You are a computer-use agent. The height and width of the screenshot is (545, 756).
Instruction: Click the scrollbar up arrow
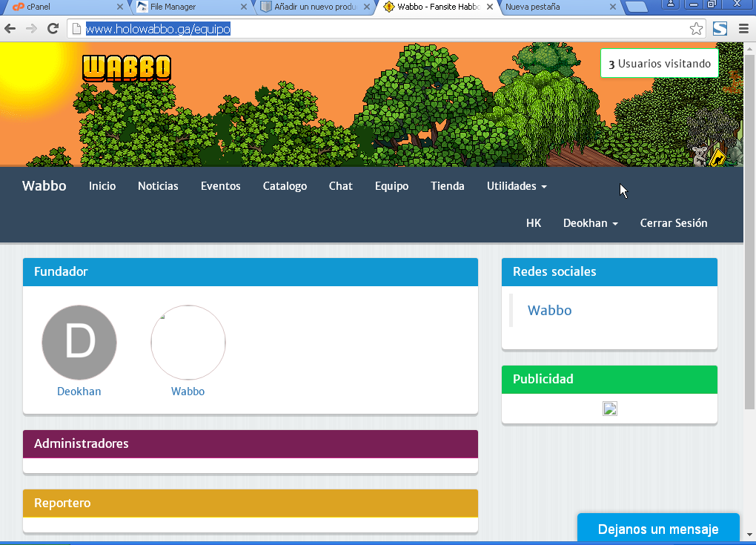(749, 48)
